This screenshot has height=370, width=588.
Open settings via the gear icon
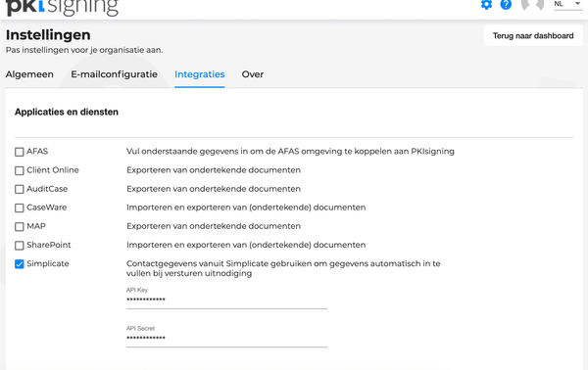[x=486, y=5]
